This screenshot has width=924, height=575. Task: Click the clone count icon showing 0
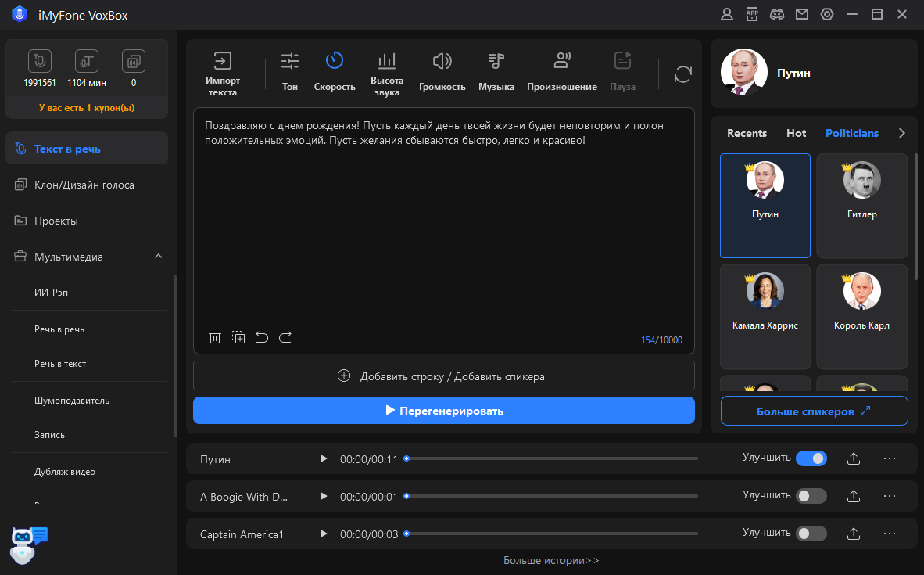(x=133, y=61)
